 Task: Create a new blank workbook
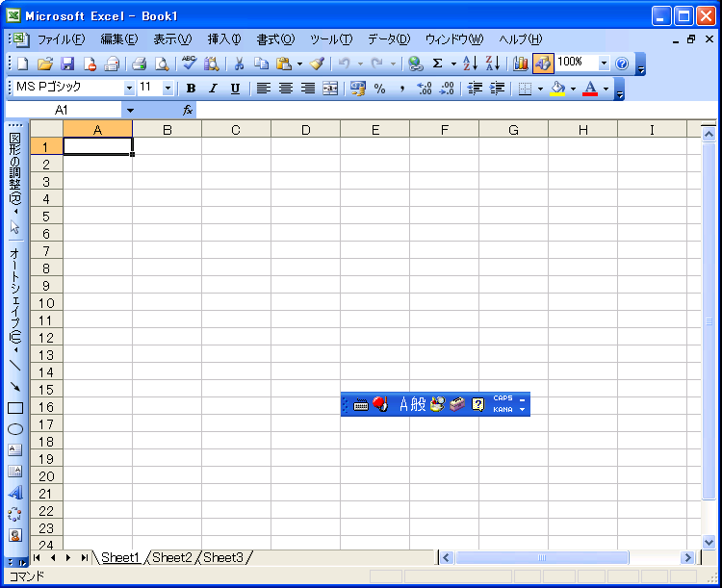pyautogui.click(x=22, y=64)
